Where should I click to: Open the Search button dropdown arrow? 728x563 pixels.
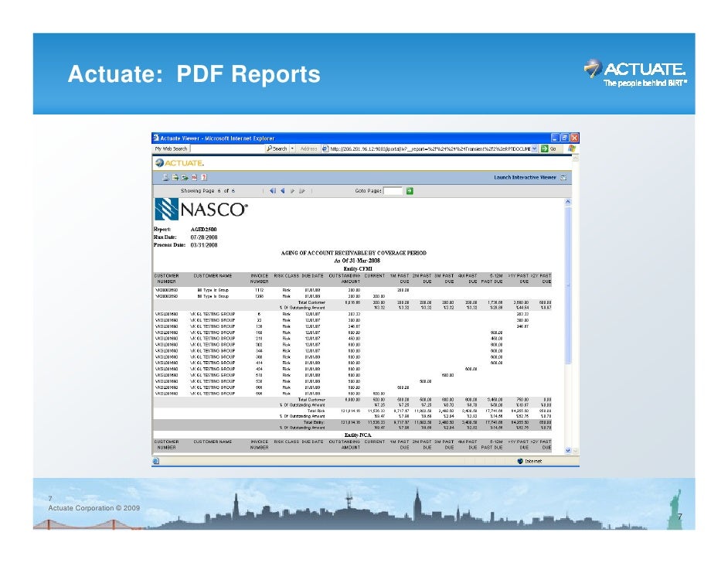[x=292, y=148]
